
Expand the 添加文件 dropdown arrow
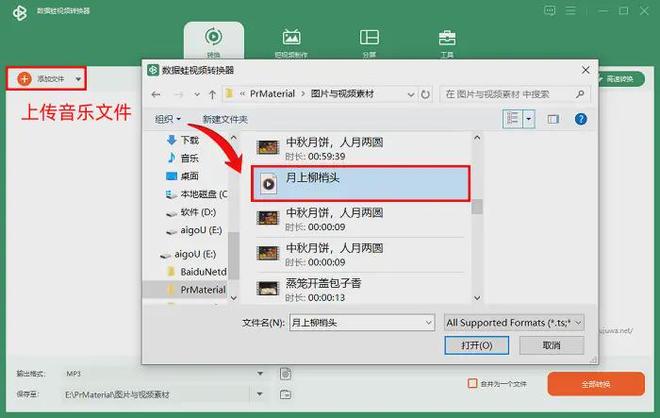[78, 78]
